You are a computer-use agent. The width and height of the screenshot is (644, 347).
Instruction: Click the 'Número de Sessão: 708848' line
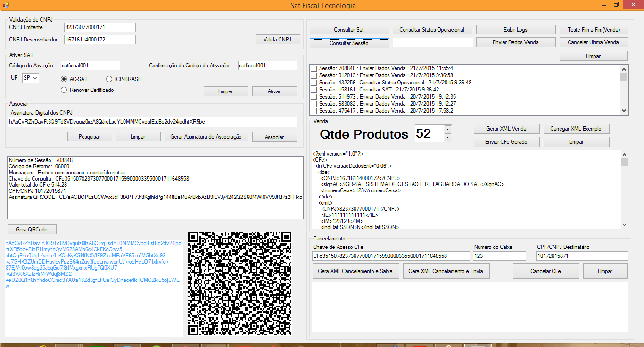(41, 160)
